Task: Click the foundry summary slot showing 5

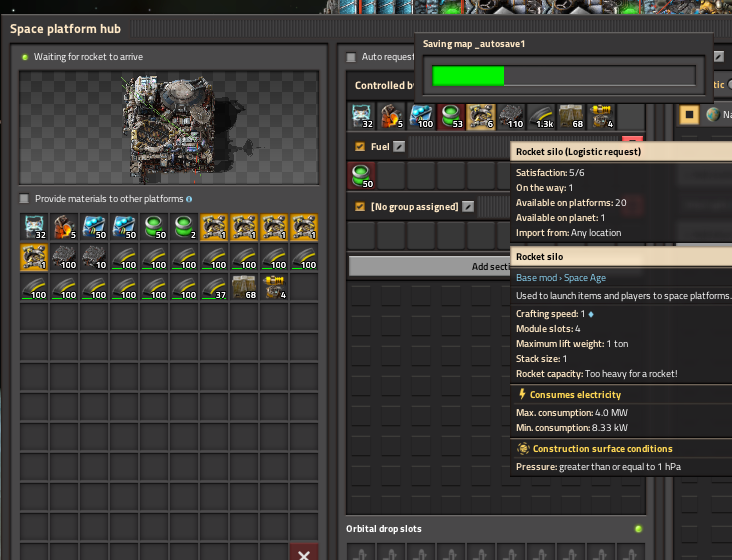Action: tap(391, 117)
